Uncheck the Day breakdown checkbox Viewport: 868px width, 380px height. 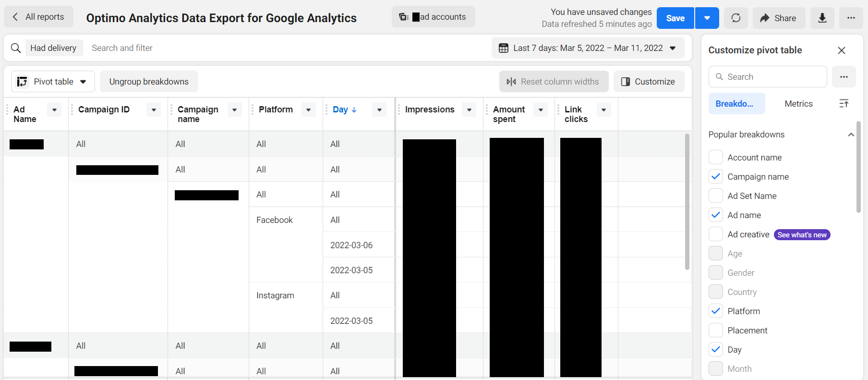pos(716,350)
